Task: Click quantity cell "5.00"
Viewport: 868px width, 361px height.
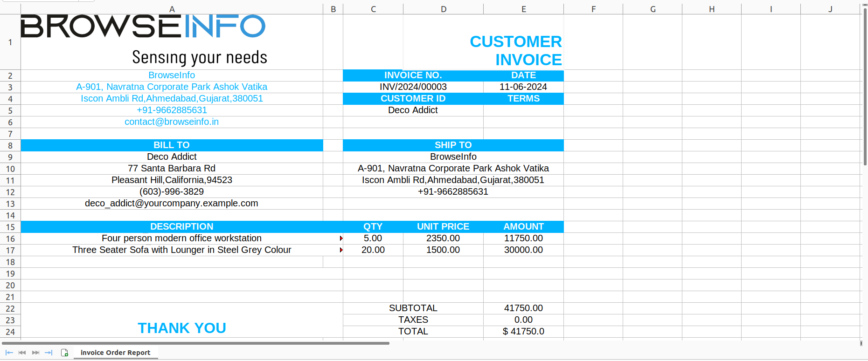Action: (x=373, y=238)
